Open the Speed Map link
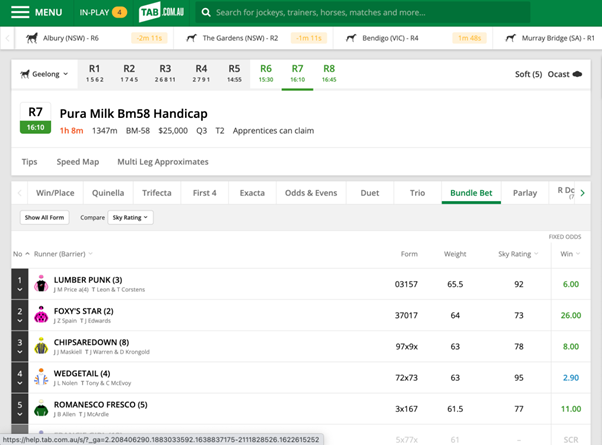 click(x=78, y=162)
